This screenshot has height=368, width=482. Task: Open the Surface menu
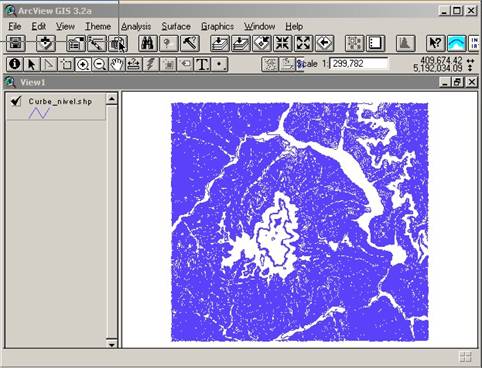click(176, 26)
